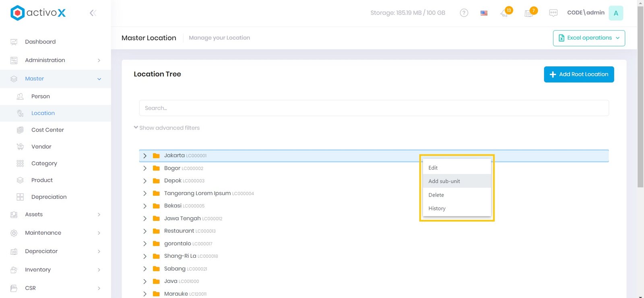Screen dimensions: 644x298
Task: Expand the Jakarta location node
Action: pyautogui.click(x=145, y=156)
